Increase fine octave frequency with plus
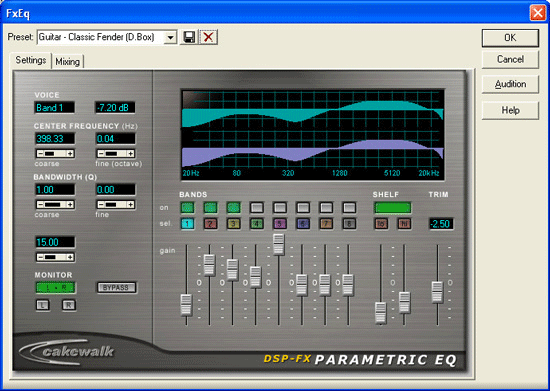550x391 pixels. [x=130, y=154]
